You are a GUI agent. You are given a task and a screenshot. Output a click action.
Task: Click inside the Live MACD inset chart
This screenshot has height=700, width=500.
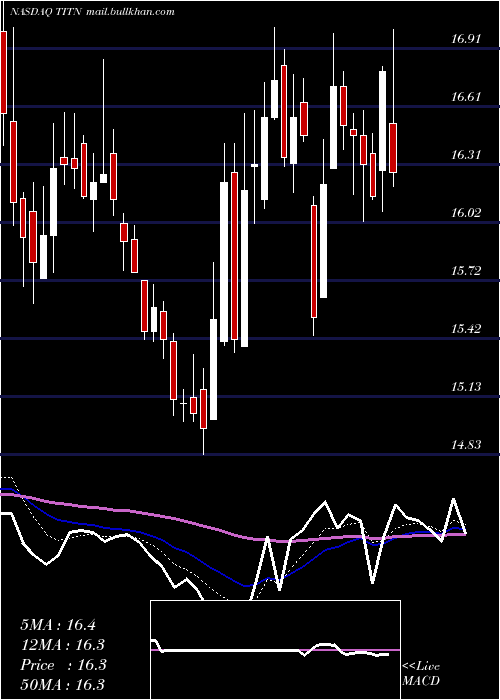pos(275,650)
